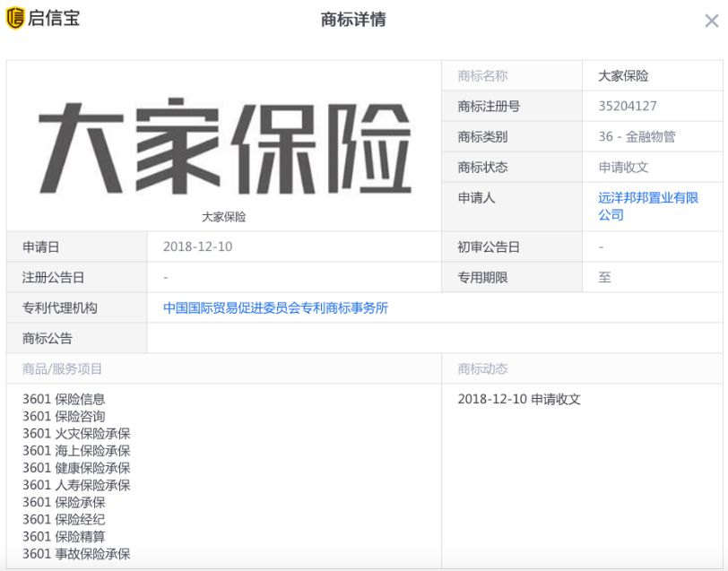728x571 pixels.
Task: Close the 商标详情 dialog
Action: click(711, 22)
